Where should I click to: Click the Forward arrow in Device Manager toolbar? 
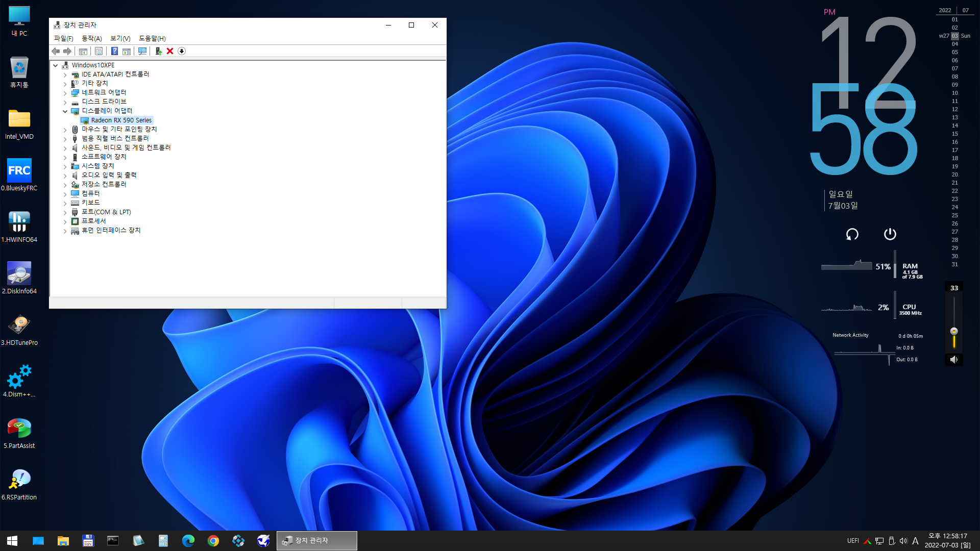click(x=67, y=51)
